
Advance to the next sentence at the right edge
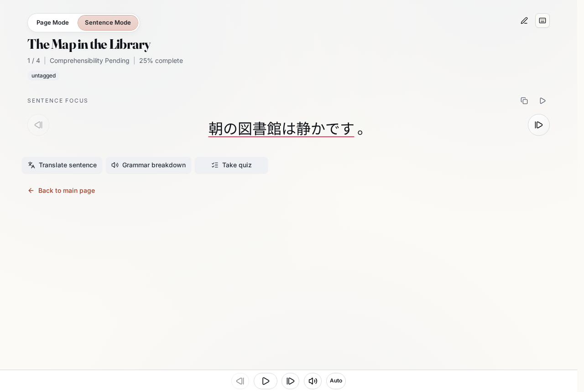point(539,125)
